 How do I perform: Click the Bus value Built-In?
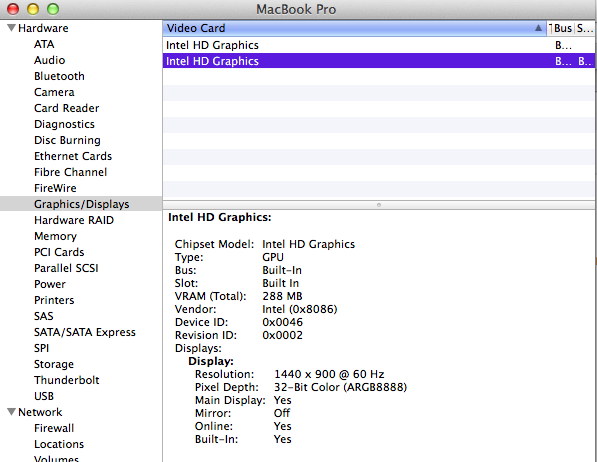282,270
